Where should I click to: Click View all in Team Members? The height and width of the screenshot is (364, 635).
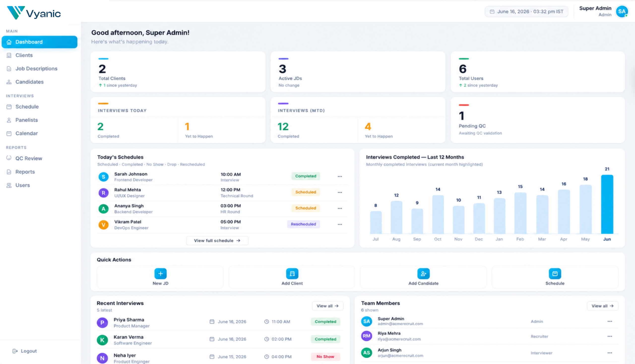tap(603, 306)
